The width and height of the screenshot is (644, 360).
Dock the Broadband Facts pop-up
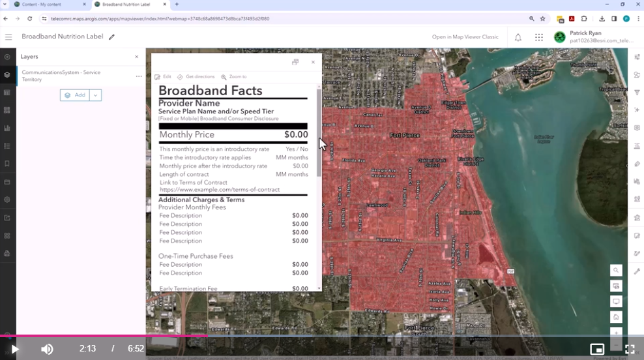point(295,62)
